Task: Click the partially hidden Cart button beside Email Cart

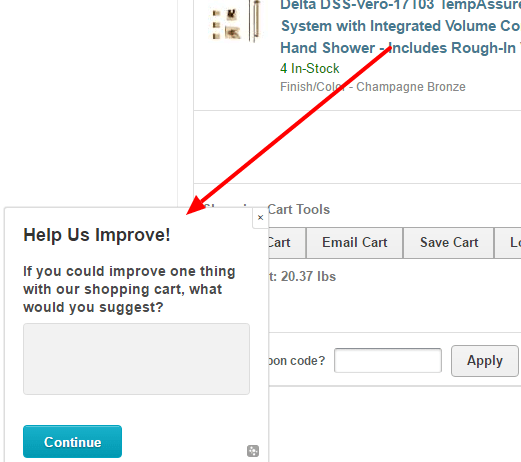Action: coord(287,243)
